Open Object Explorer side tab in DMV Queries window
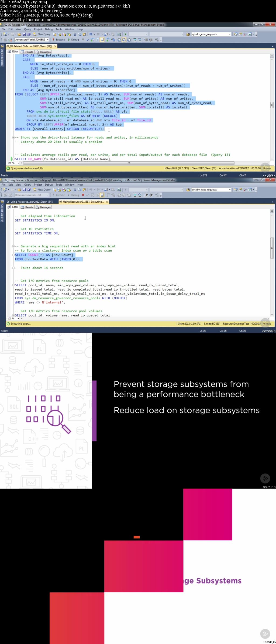 coord(2,56)
